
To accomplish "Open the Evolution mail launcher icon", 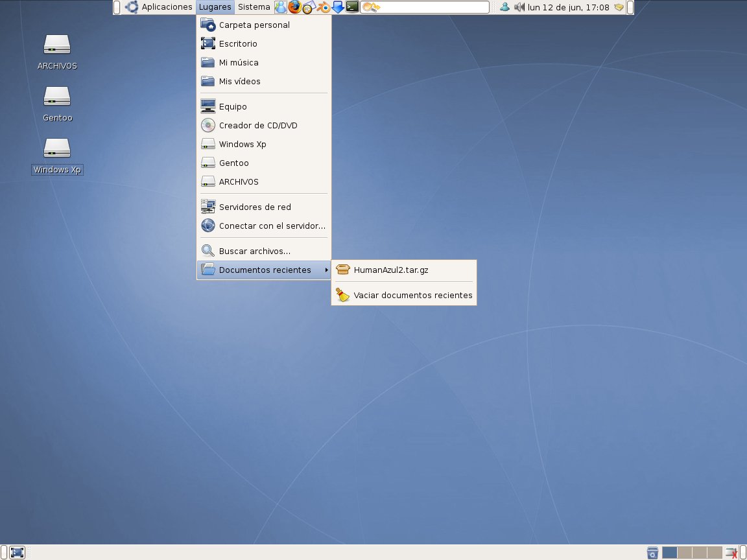I will 309,7.
